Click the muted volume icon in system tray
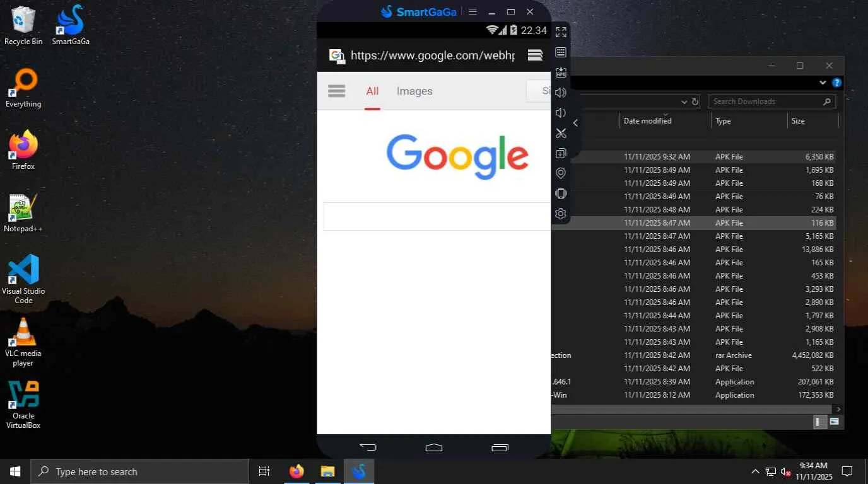 (786, 471)
